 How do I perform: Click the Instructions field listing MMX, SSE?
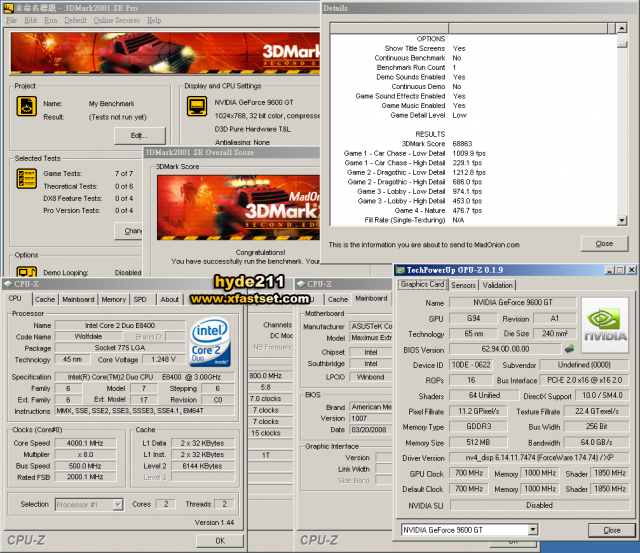click(x=145, y=411)
